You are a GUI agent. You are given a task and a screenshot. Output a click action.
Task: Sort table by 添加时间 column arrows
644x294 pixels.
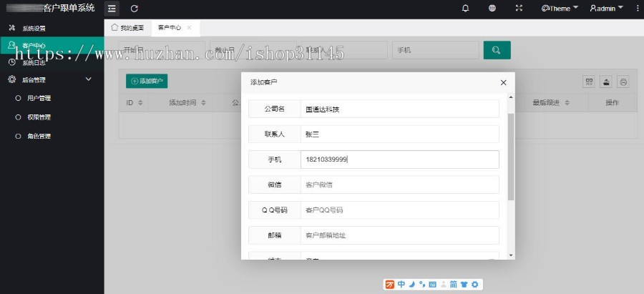point(203,103)
